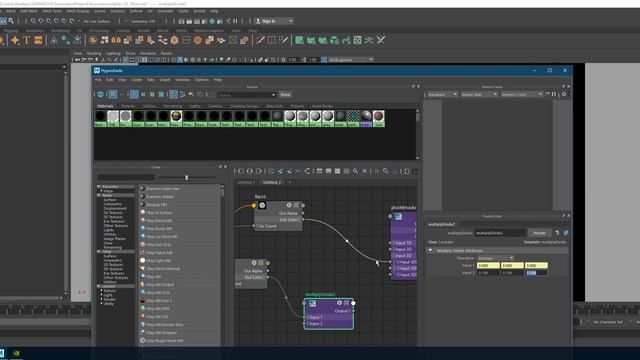Click the plusMinusAverage node icon
This screenshot has height=360, width=640.
[x=398, y=217]
